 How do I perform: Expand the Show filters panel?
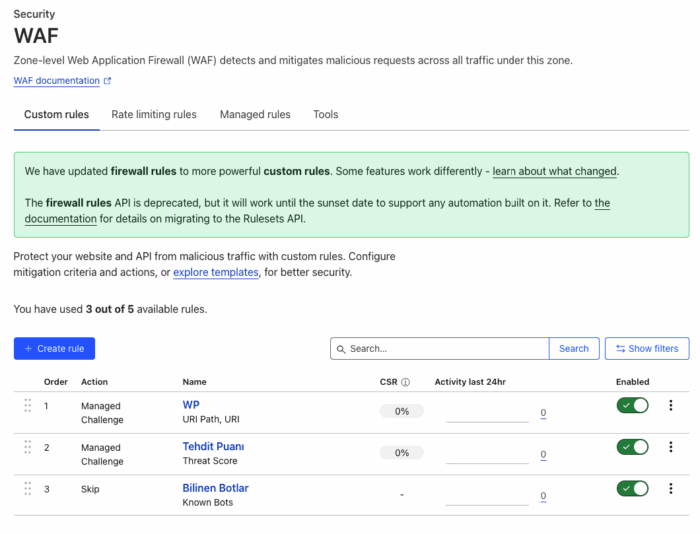646,348
